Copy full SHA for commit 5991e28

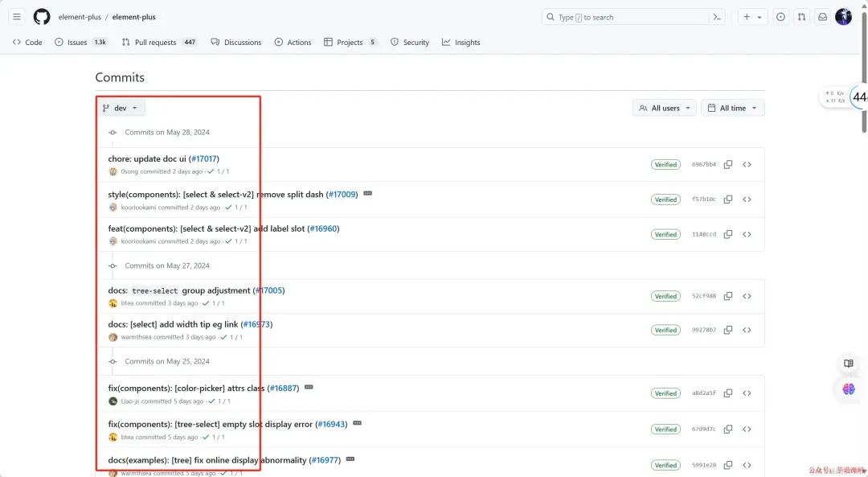728,466
